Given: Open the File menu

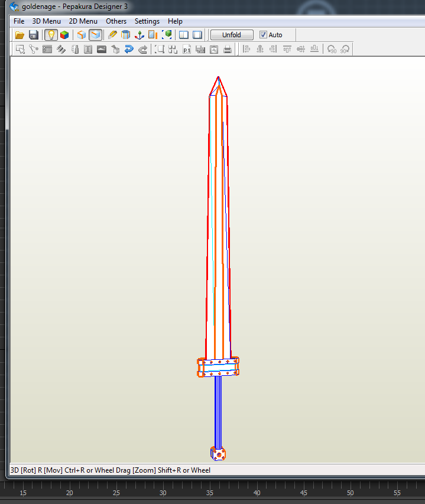Looking at the screenshot, I should pos(19,21).
